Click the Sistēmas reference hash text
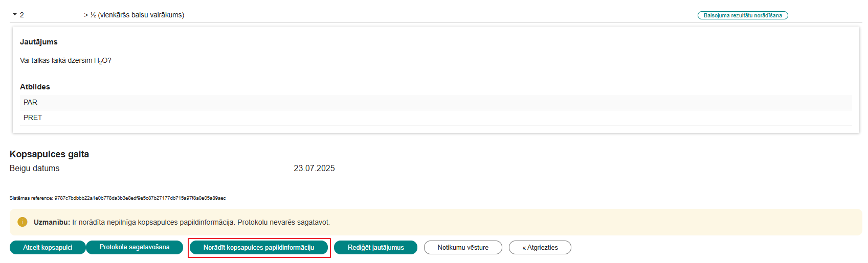This screenshot has width=868, height=263. pyautogui.click(x=118, y=198)
